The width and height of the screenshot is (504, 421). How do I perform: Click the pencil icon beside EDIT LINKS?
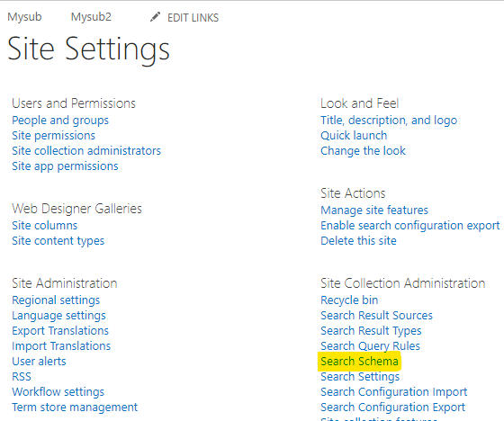(155, 17)
